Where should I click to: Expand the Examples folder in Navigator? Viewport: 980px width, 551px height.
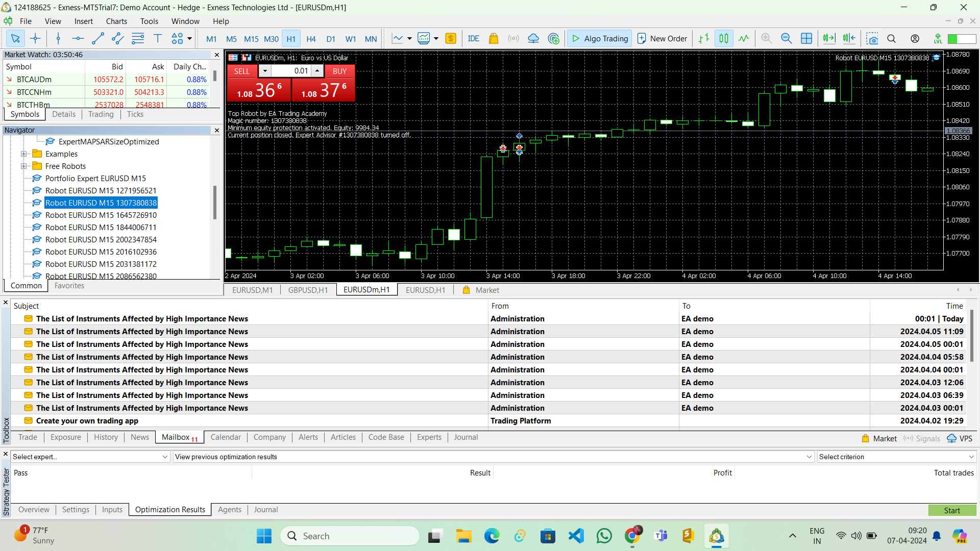point(23,154)
